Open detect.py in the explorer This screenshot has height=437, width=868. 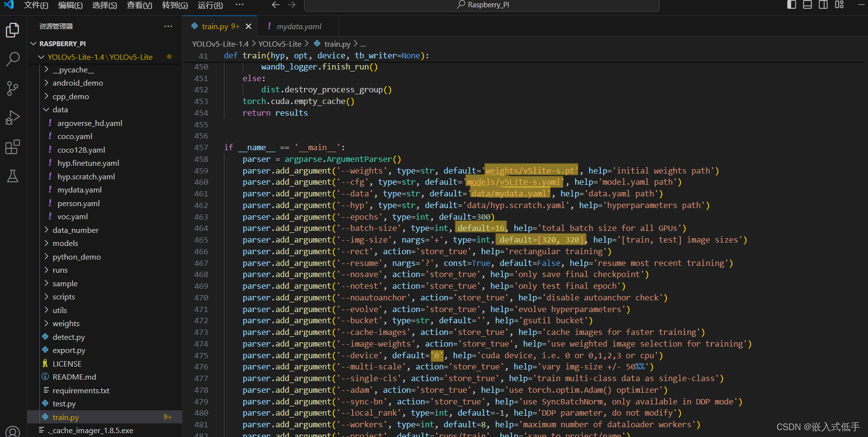(x=104, y=337)
